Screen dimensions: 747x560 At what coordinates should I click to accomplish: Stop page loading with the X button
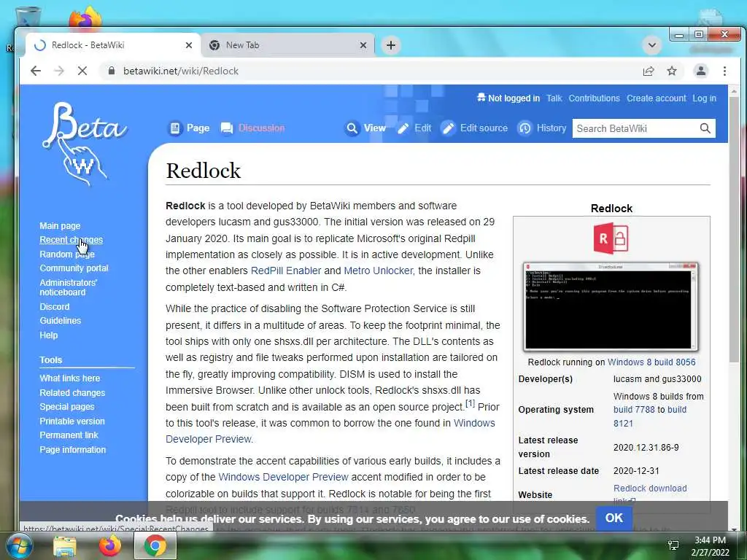(82, 71)
